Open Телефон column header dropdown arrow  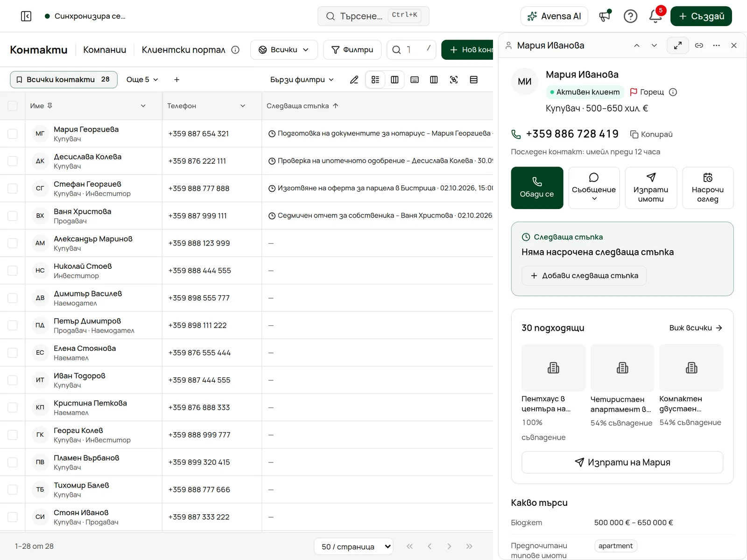tap(243, 106)
